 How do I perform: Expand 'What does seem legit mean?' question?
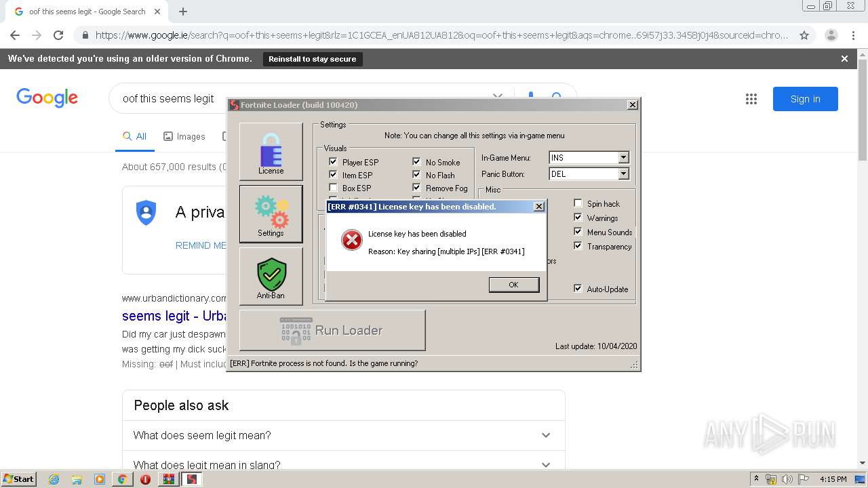click(343, 435)
